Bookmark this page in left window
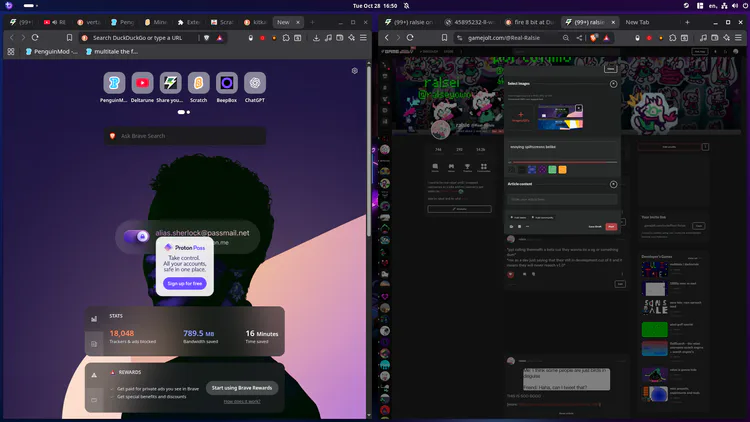The image size is (750, 422). coord(69,37)
